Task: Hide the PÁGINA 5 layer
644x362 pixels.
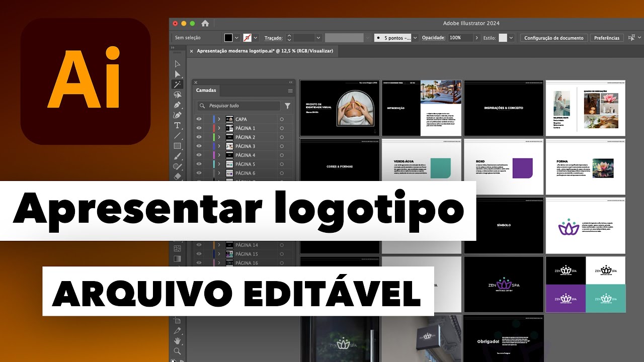Action: pyautogui.click(x=199, y=164)
